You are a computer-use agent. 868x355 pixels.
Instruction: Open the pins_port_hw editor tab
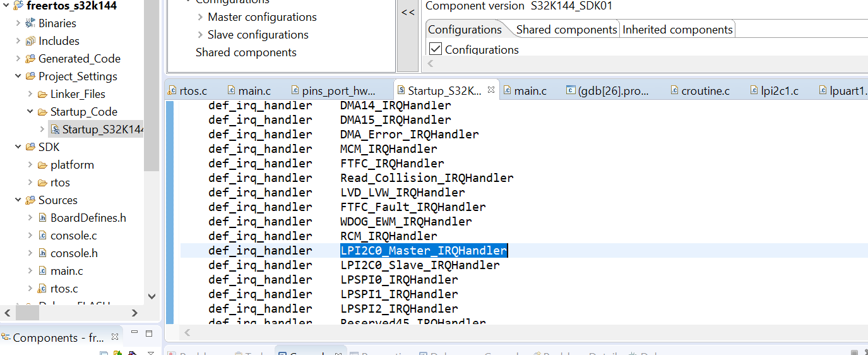(x=333, y=90)
